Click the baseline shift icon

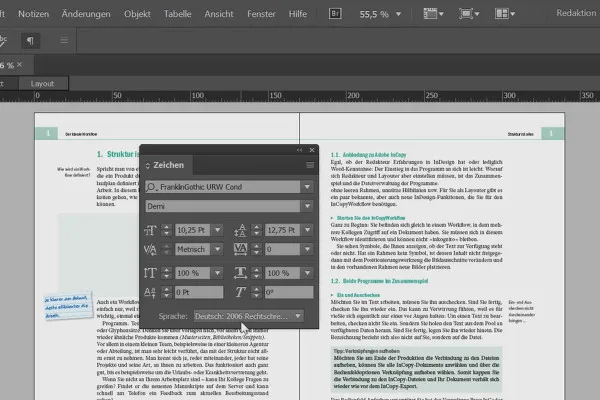point(150,292)
